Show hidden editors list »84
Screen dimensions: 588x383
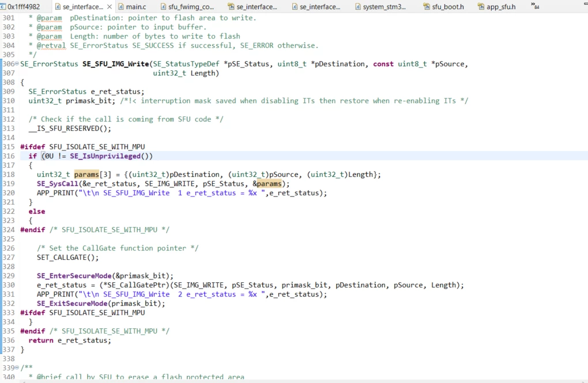[535, 6]
